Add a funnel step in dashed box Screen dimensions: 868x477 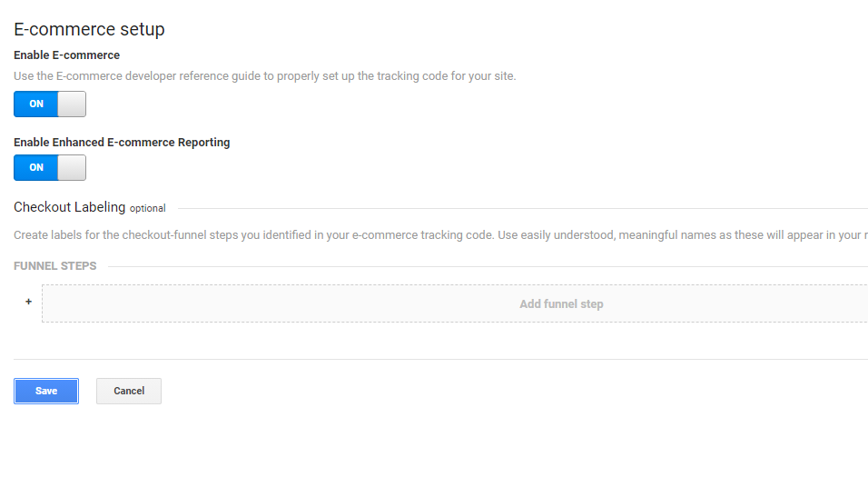click(x=455, y=303)
